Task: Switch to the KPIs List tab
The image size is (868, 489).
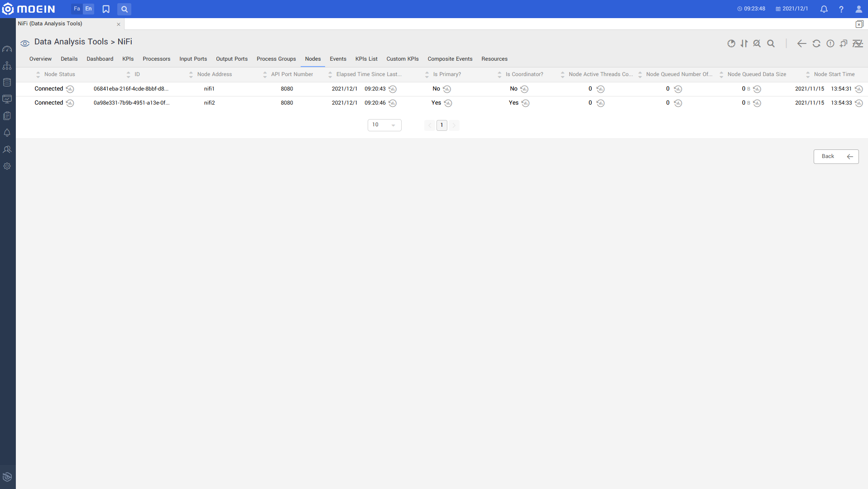Action: (x=366, y=59)
